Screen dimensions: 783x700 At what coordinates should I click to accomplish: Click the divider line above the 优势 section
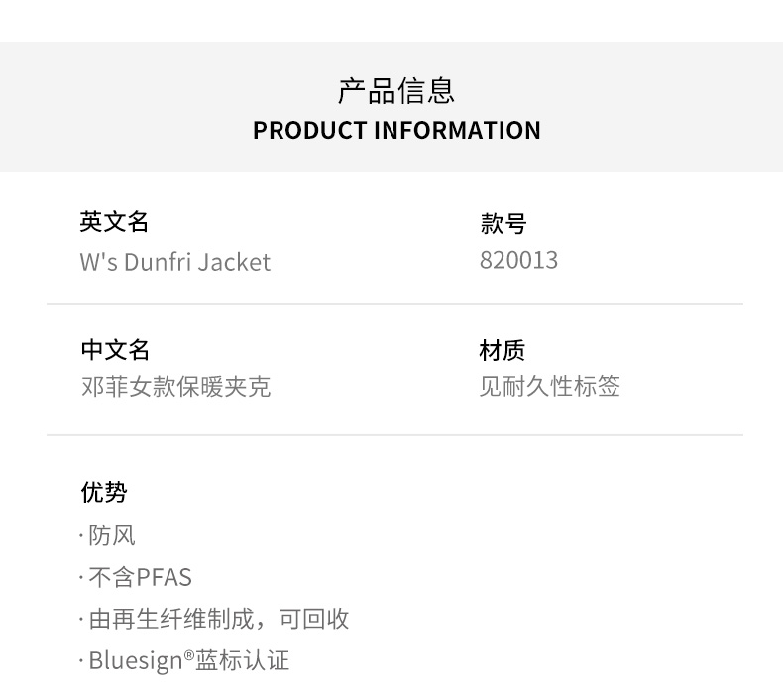coord(394,435)
